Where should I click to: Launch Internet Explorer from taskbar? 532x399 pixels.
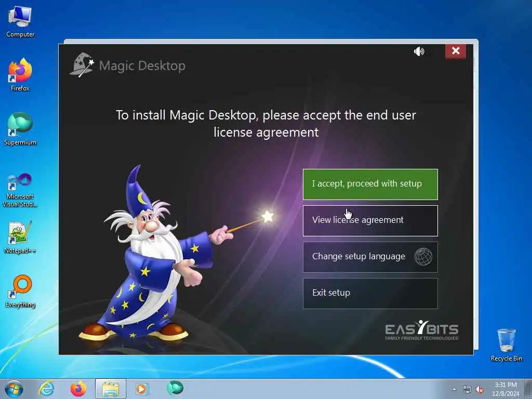[46, 389]
